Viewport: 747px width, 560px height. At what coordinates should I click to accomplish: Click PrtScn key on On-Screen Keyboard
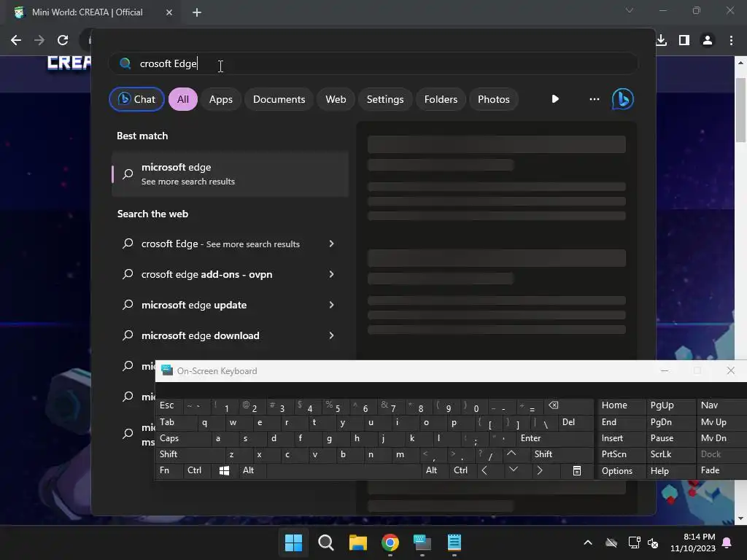pyautogui.click(x=622, y=454)
